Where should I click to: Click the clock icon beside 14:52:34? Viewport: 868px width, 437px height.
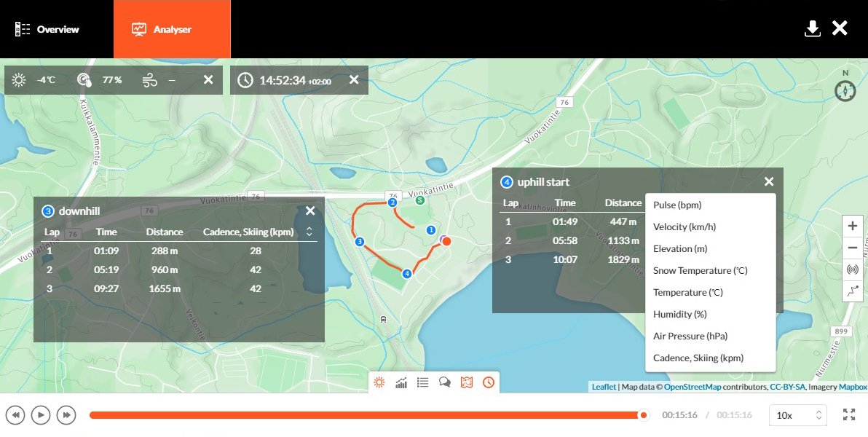point(245,80)
